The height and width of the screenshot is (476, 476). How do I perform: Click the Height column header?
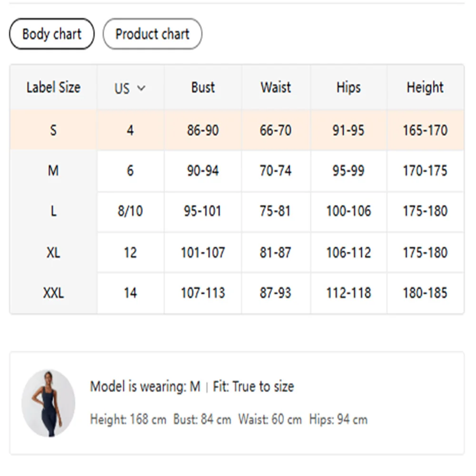(x=425, y=88)
